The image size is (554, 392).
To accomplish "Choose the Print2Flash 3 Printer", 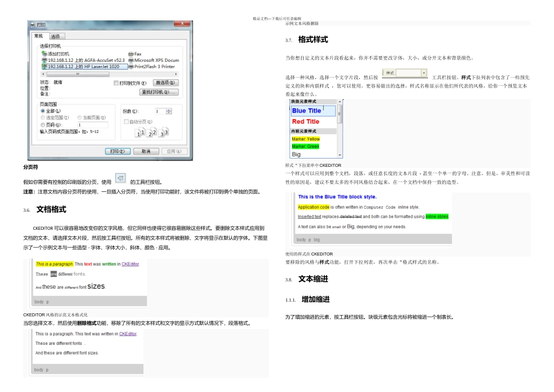I will (x=152, y=66).
